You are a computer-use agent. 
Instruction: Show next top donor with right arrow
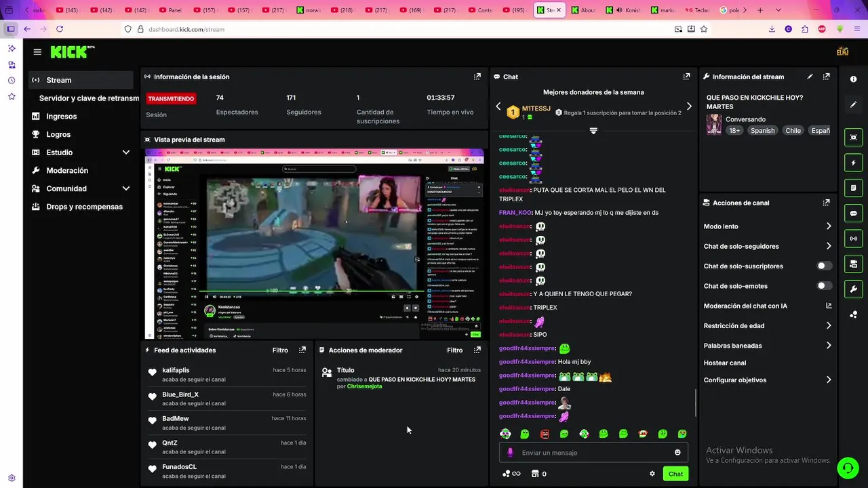[x=689, y=106]
